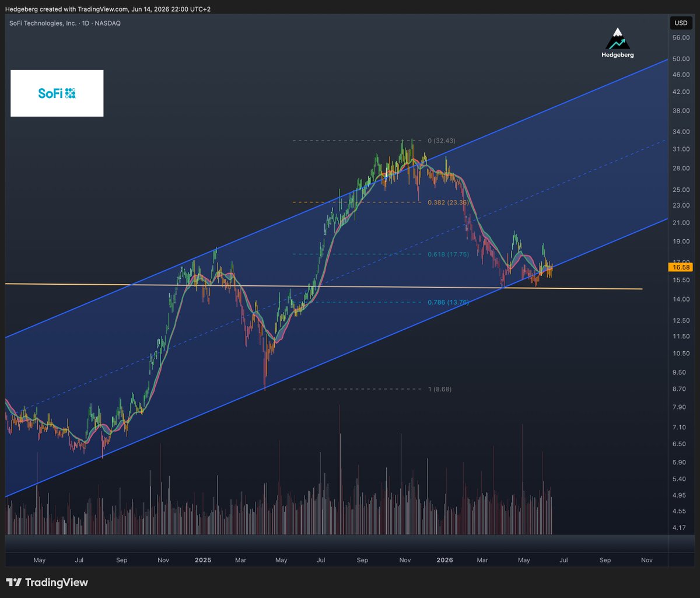The height and width of the screenshot is (598, 700).
Task: Click the Hedgeberg mountain logo icon
Action: (x=617, y=39)
